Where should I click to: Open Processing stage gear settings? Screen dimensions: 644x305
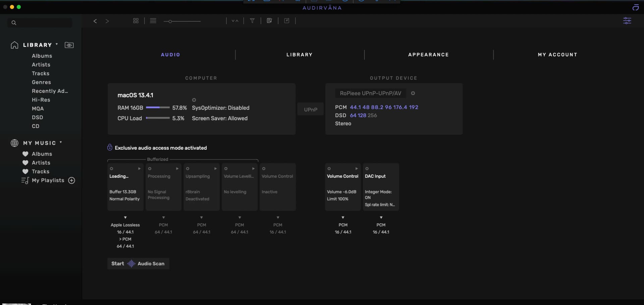point(150,169)
